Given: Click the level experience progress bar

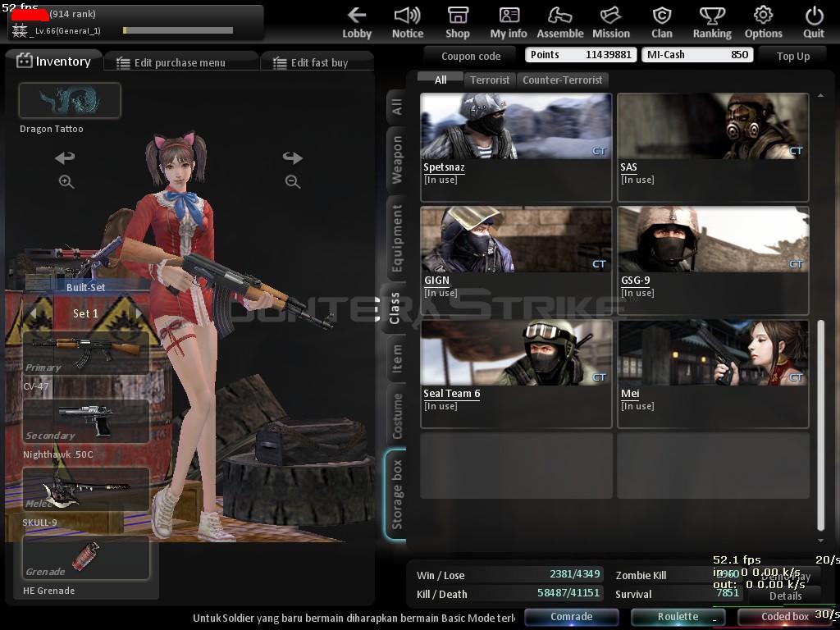Looking at the screenshot, I should [178, 30].
